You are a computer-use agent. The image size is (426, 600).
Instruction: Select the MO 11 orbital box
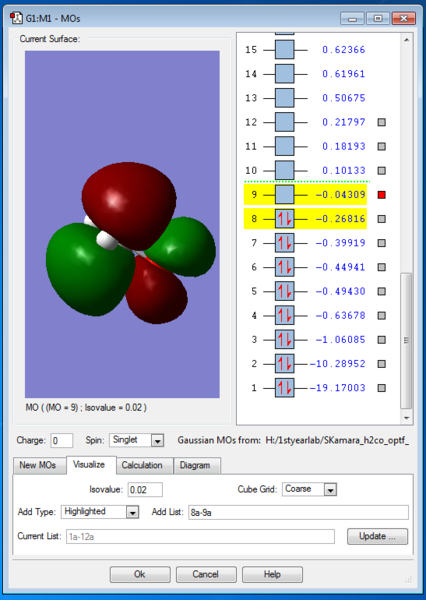pyautogui.click(x=284, y=146)
